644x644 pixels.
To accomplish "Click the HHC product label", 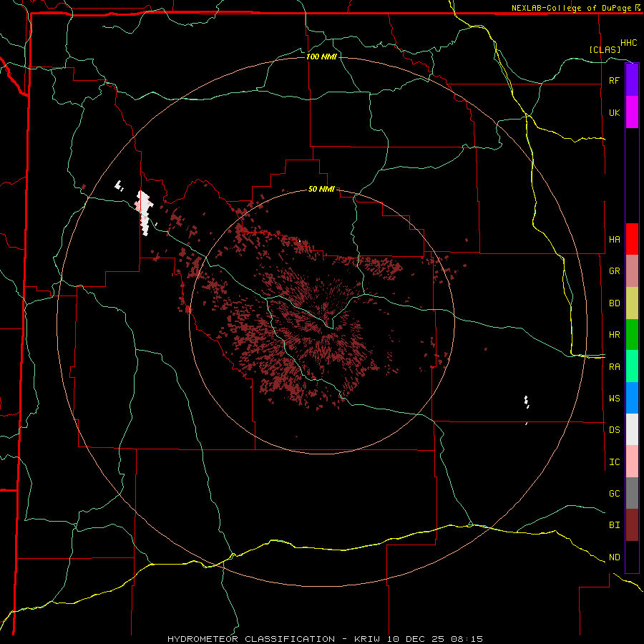I will (628, 43).
